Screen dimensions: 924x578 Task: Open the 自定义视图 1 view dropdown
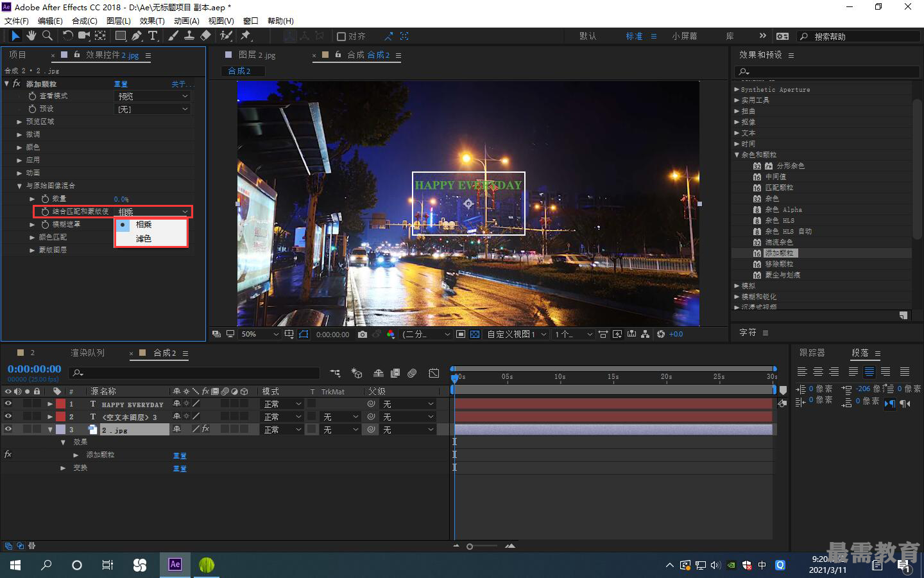[x=517, y=334]
